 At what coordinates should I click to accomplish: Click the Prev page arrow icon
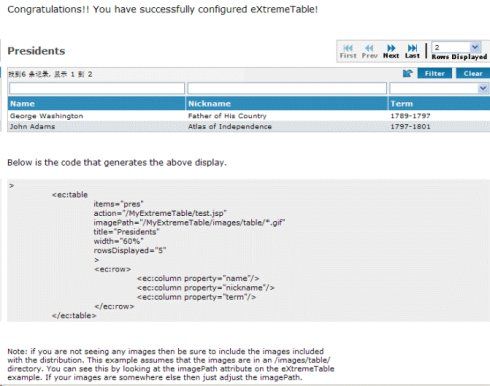pos(369,48)
